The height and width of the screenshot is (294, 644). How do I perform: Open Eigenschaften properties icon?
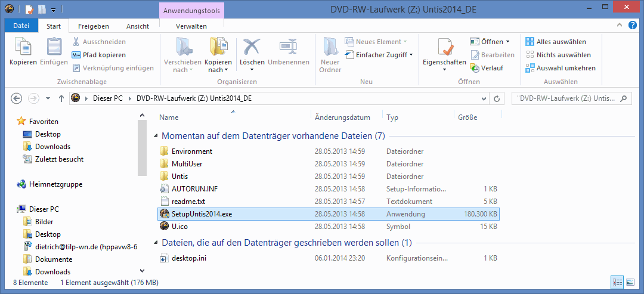pyautogui.click(x=444, y=48)
